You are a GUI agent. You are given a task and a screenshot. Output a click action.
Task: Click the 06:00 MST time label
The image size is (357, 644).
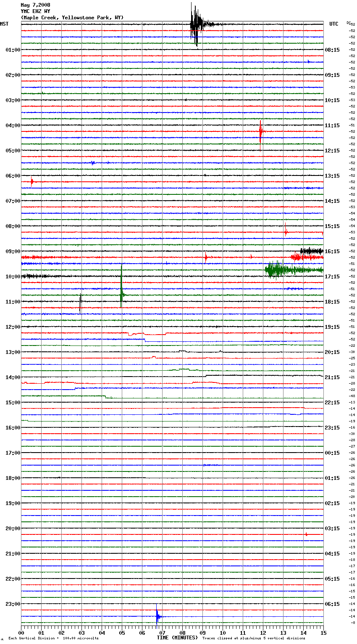point(13,176)
